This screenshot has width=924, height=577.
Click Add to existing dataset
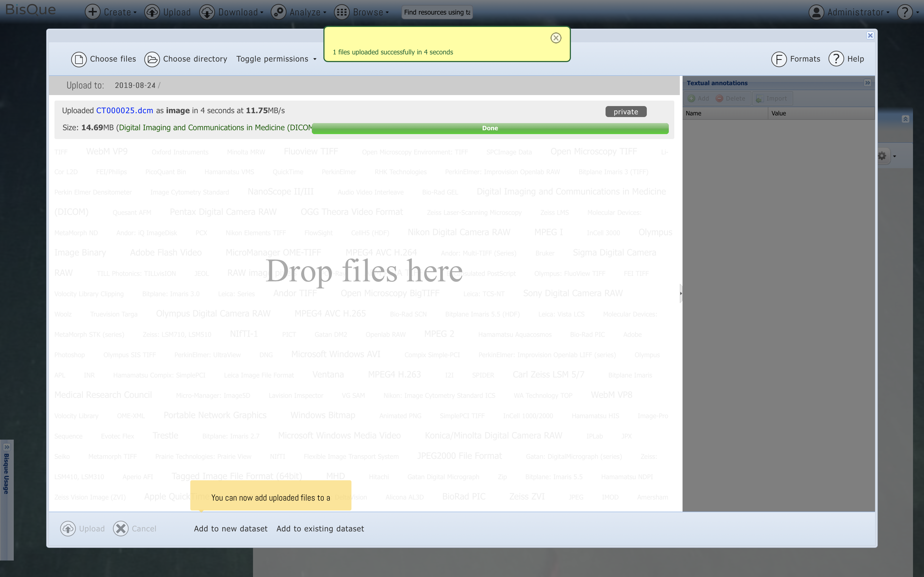coord(320,529)
